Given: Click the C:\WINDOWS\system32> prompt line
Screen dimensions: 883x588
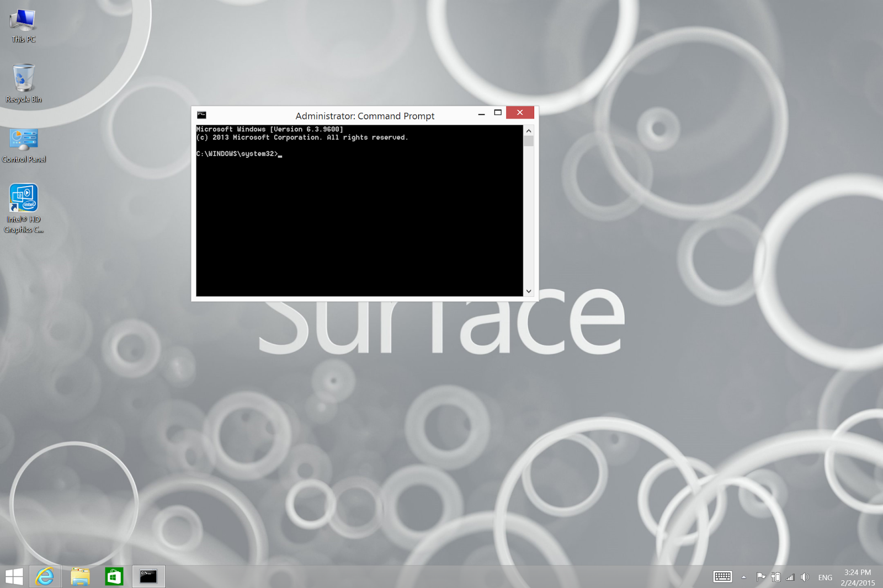Looking at the screenshot, I should click(x=239, y=154).
